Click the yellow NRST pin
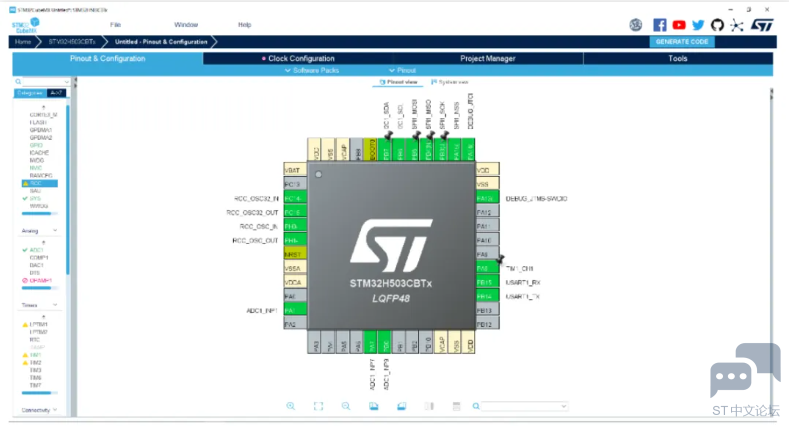Viewport: 789px width, 426px height. (x=295, y=254)
